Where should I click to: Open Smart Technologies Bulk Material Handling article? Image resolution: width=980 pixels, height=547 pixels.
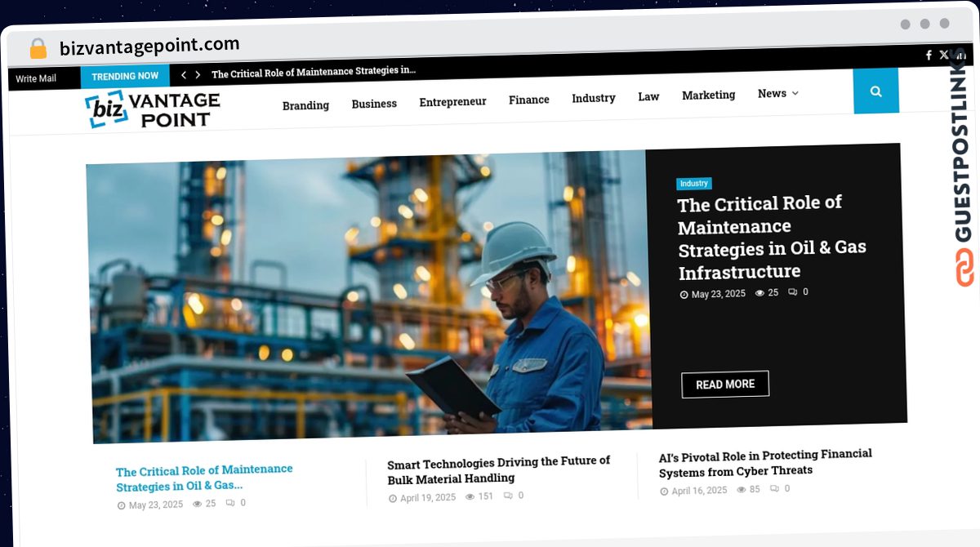tap(498, 469)
